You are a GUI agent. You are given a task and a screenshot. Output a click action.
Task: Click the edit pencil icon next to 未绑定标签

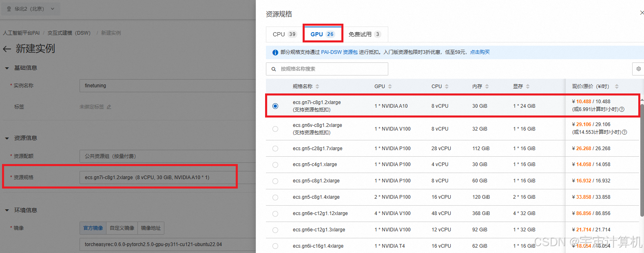109,107
